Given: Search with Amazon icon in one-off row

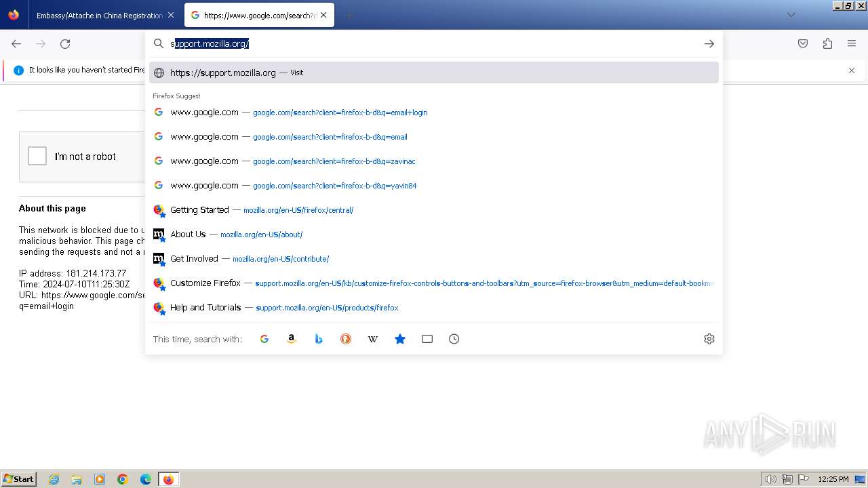Looking at the screenshot, I should coord(292,339).
